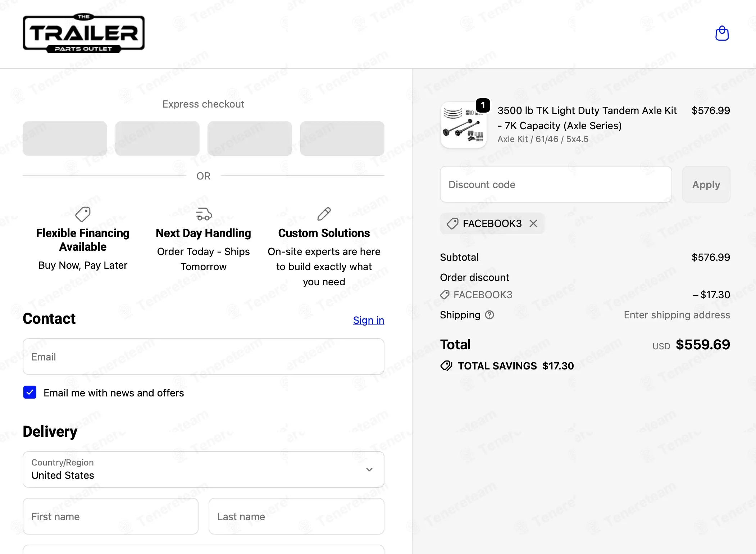Click the Apply discount button
This screenshot has height=554, width=756.
tap(706, 184)
